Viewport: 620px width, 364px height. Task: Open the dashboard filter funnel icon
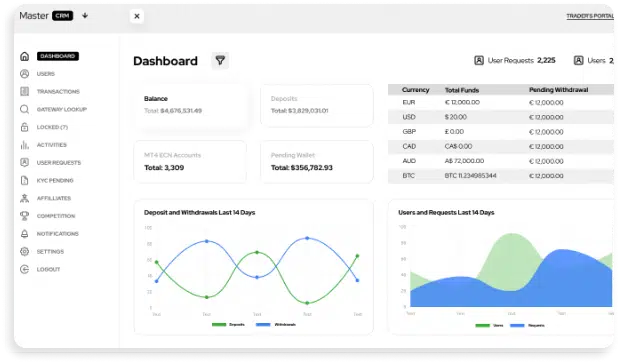(220, 60)
